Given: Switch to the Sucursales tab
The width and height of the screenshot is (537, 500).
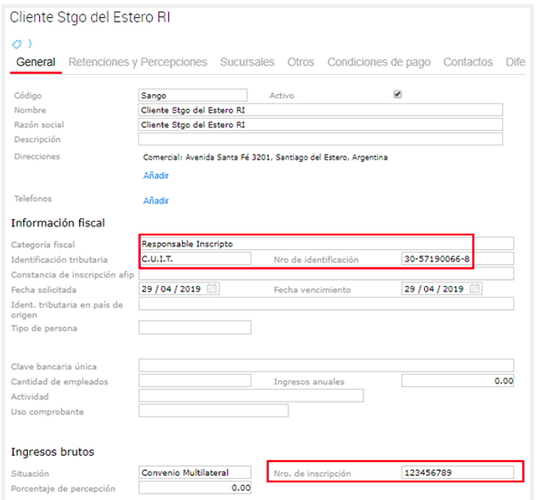Looking at the screenshot, I should point(247,62).
